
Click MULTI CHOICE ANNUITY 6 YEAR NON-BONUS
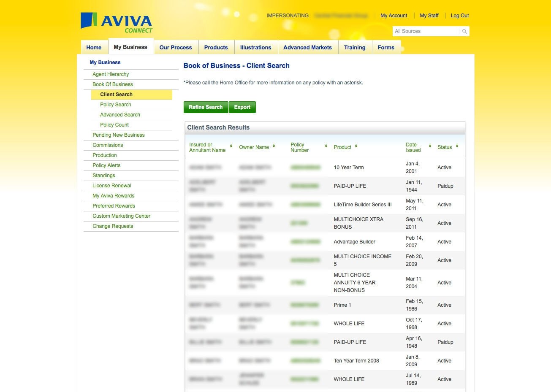[355, 283]
